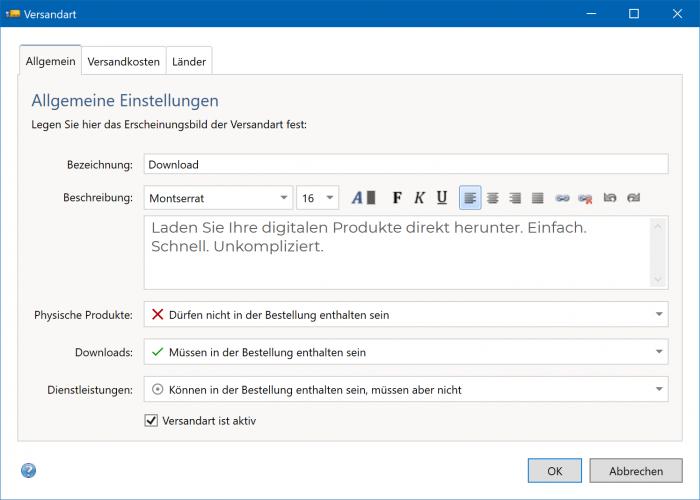Center the description text
Viewport: 700px width, 500px height.
pos(492,198)
